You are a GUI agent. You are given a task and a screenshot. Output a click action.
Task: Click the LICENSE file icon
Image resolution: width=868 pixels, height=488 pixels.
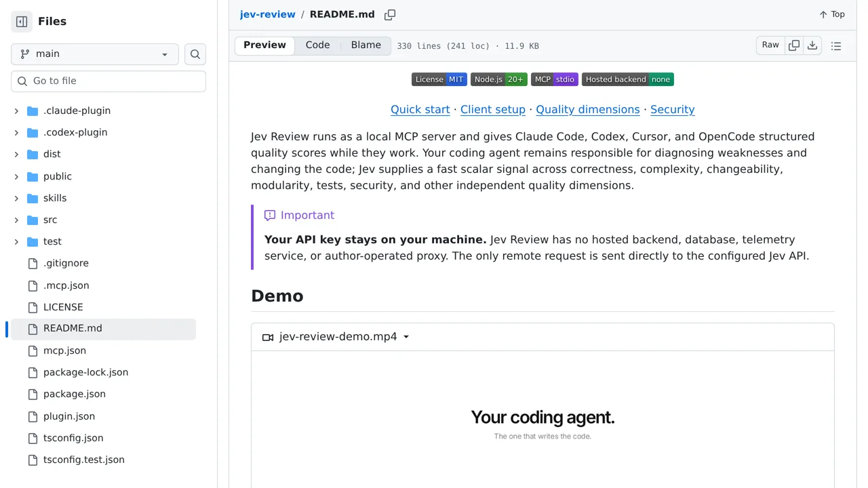[33, 307]
